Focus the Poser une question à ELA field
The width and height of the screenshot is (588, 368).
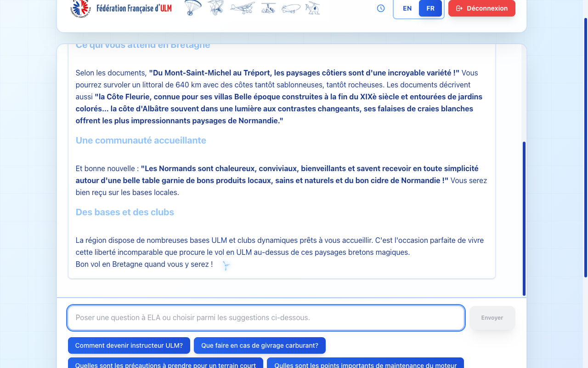click(x=266, y=318)
